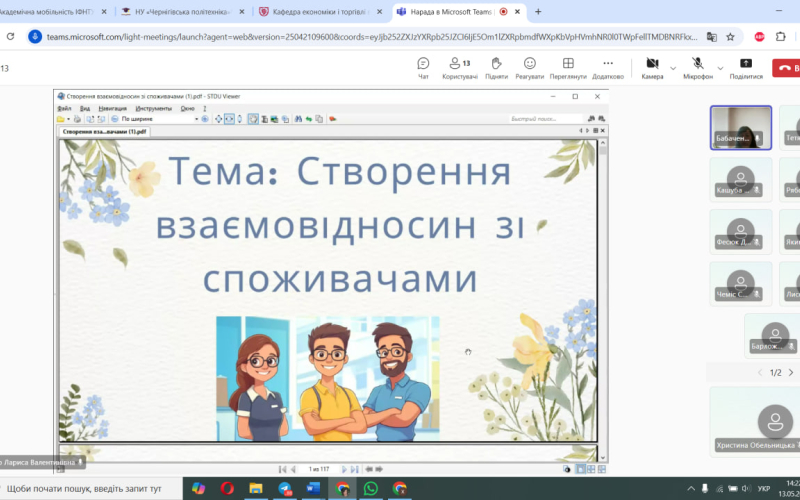Open Telegram from the taskbar
The image size is (800, 500).
click(x=285, y=488)
